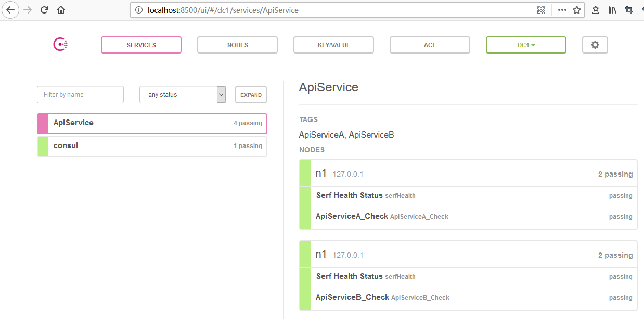Click the Consul logo icon

[x=61, y=45]
